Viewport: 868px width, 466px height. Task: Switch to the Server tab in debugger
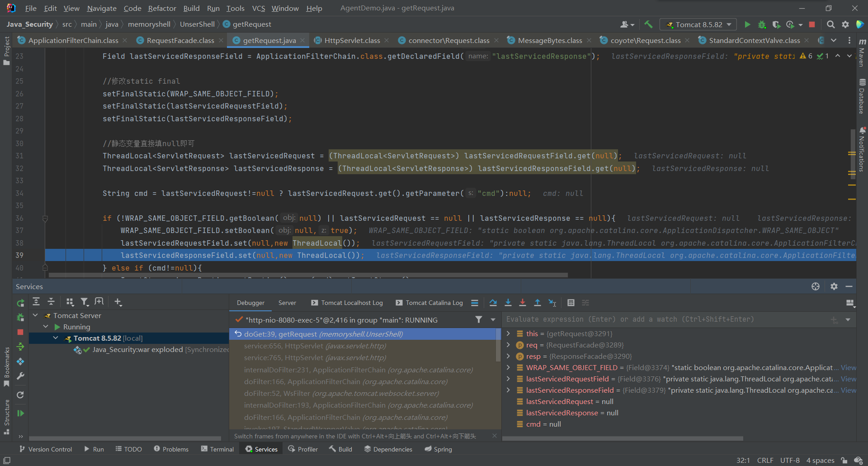pos(287,303)
